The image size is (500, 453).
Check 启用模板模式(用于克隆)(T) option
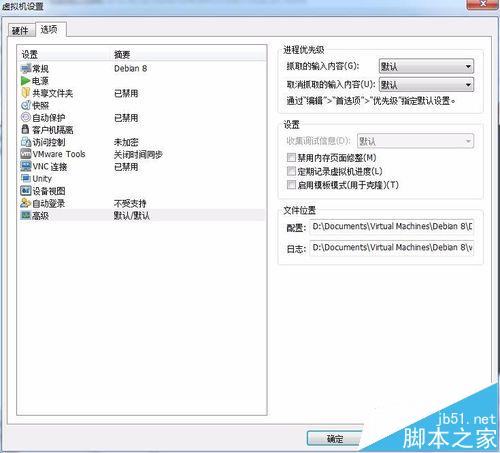tap(291, 185)
